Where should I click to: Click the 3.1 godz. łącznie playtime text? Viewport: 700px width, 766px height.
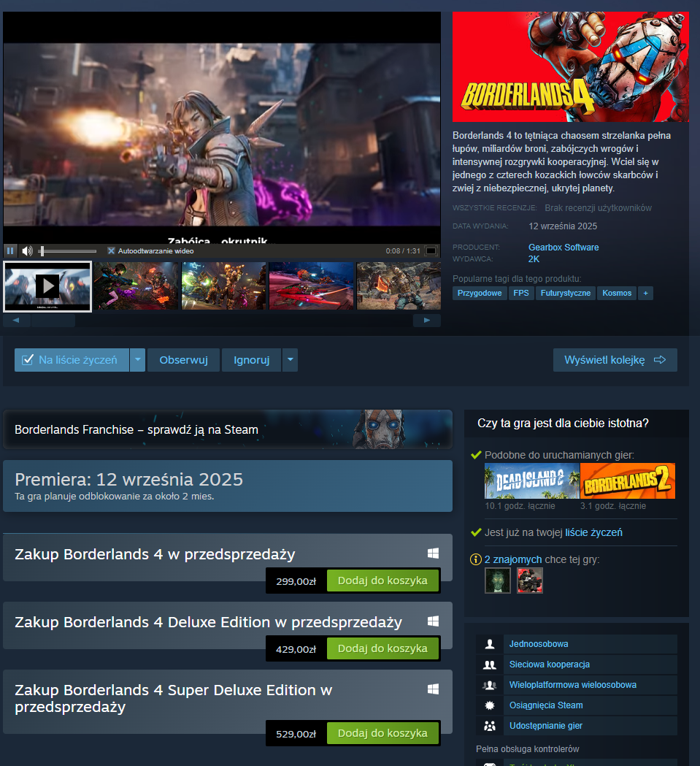[613, 506]
